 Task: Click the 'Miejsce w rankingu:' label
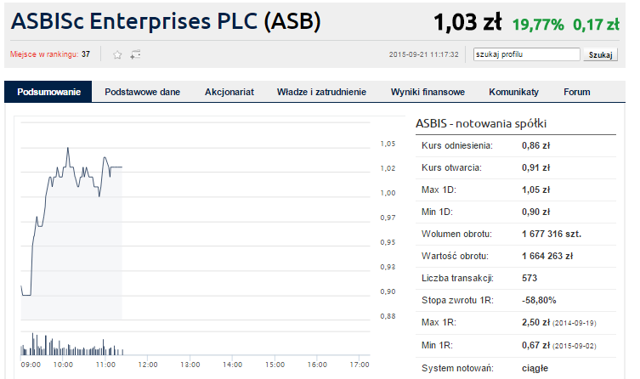tap(44, 54)
